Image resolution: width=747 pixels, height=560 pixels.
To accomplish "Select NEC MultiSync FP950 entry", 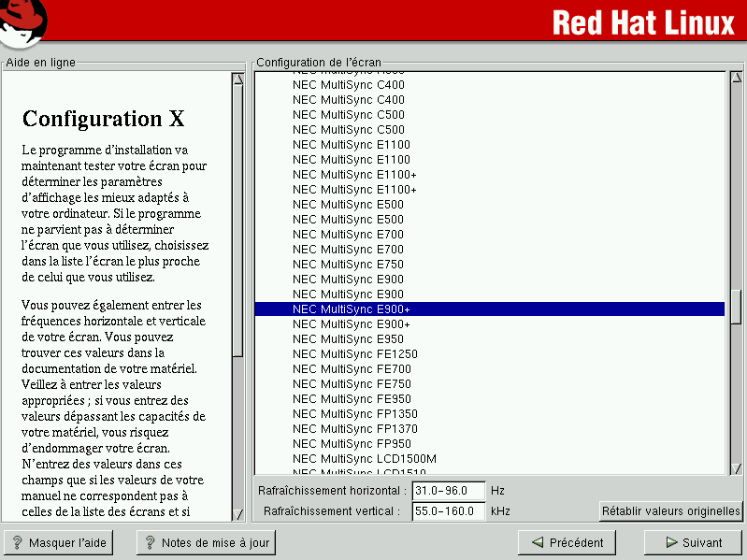I will tap(338, 444).
